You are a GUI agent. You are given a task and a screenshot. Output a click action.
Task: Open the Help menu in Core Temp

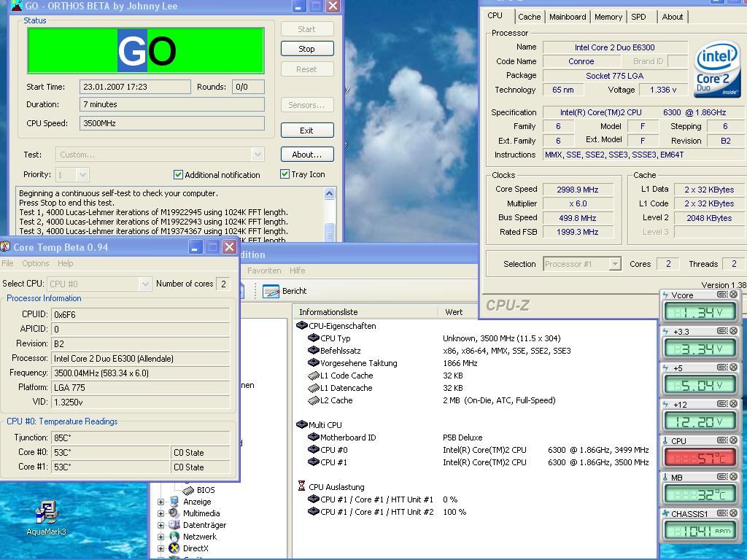[x=65, y=263]
